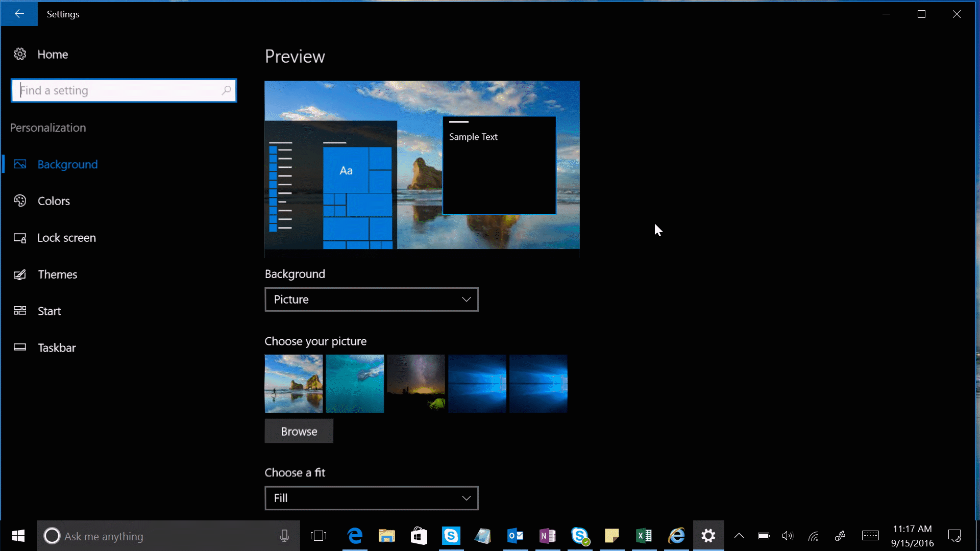Viewport: 980px width, 551px height.
Task: Click the back arrow navigation button
Action: (19, 13)
